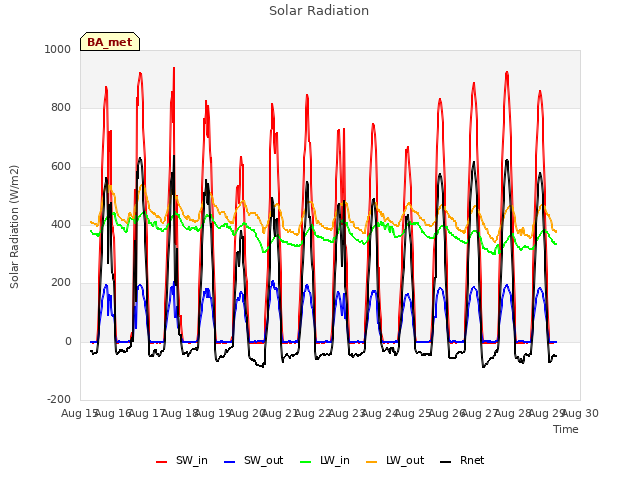Viewport: 640px width, 480px height.
Task: Click the Aug 30 x-axis tick label
Action: tap(580, 413)
